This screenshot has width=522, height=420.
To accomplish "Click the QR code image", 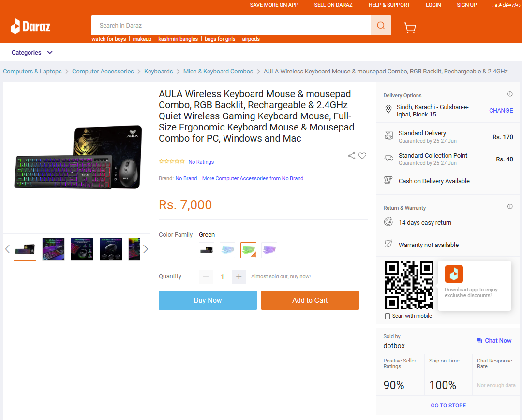I will [x=409, y=285].
